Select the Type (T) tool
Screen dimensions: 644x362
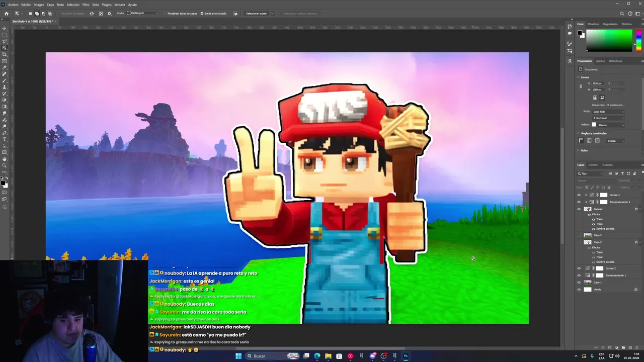tap(5, 139)
